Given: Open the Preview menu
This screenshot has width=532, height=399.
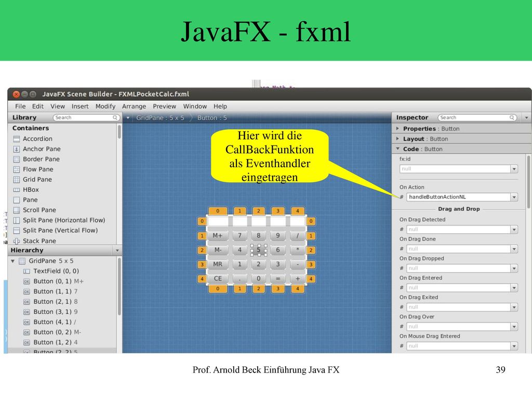Looking at the screenshot, I should [x=164, y=106].
